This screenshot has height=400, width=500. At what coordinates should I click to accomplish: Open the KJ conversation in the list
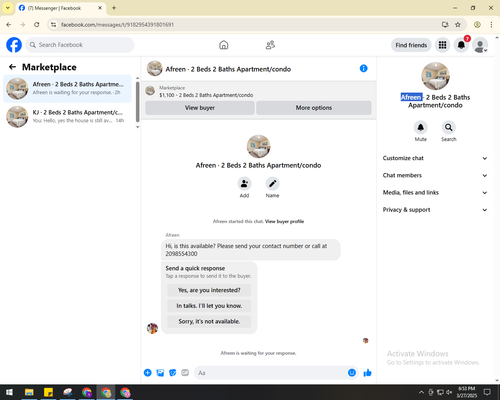[x=68, y=117]
